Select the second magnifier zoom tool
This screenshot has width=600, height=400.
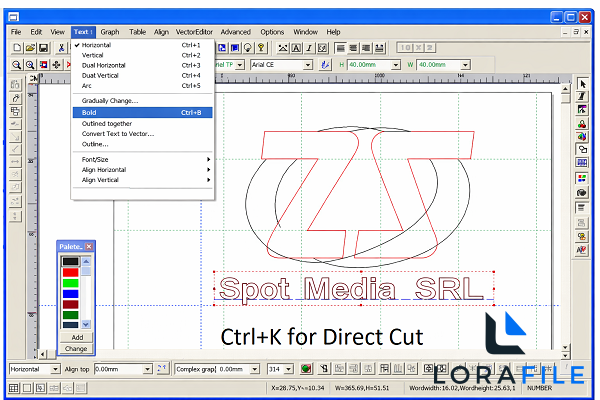pyautogui.click(x=30, y=65)
